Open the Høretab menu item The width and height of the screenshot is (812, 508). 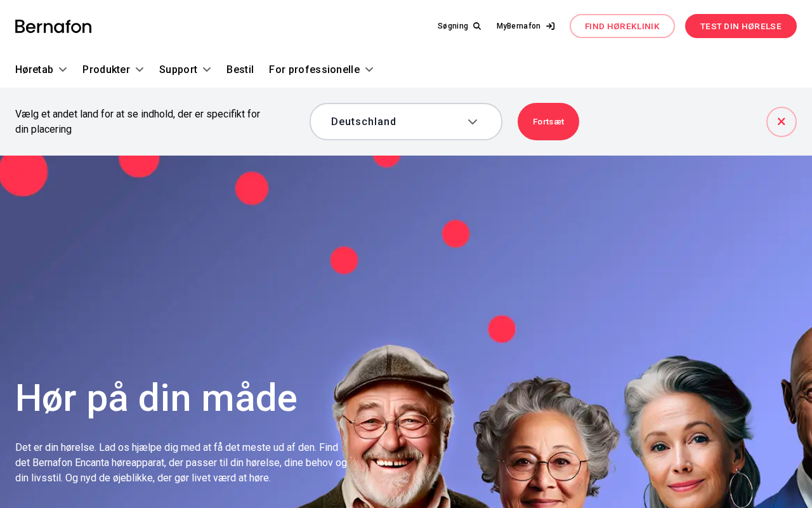[x=34, y=70]
